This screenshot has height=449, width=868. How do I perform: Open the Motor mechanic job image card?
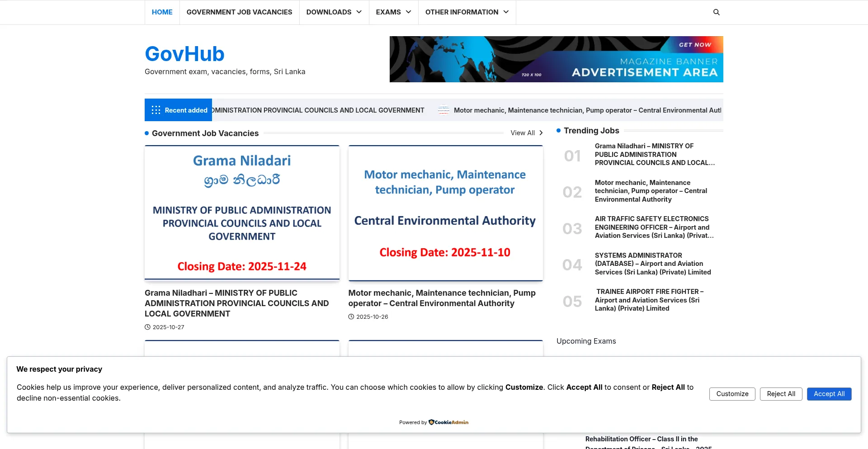[x=445, y=213]
